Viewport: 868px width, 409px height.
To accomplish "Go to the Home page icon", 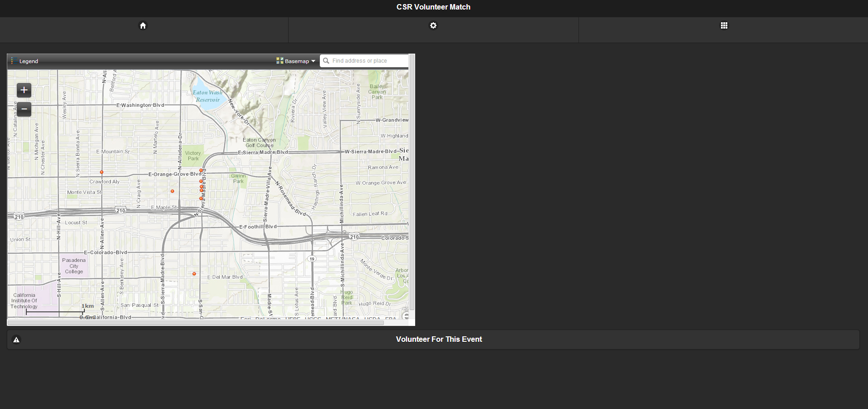I will [143, 25].
